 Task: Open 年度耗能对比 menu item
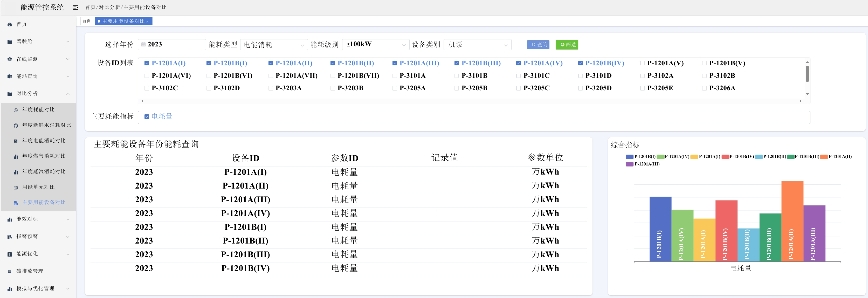pos(38,110)
